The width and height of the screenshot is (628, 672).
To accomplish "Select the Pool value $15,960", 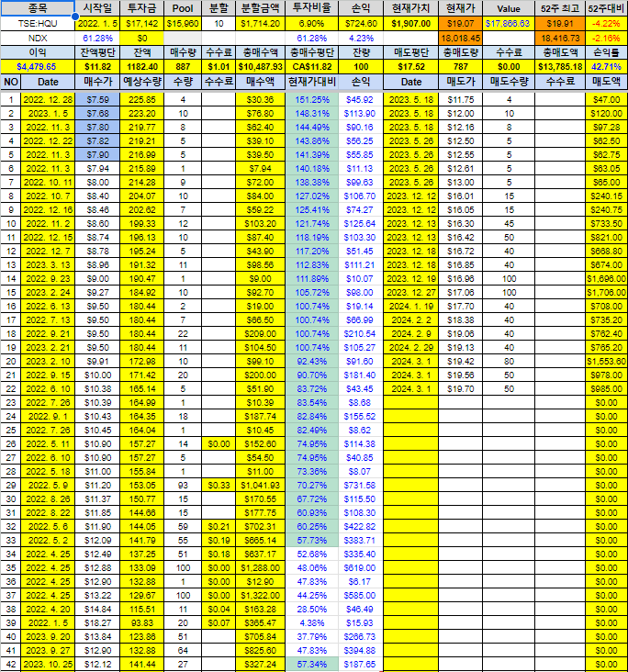I will (183, 24).
